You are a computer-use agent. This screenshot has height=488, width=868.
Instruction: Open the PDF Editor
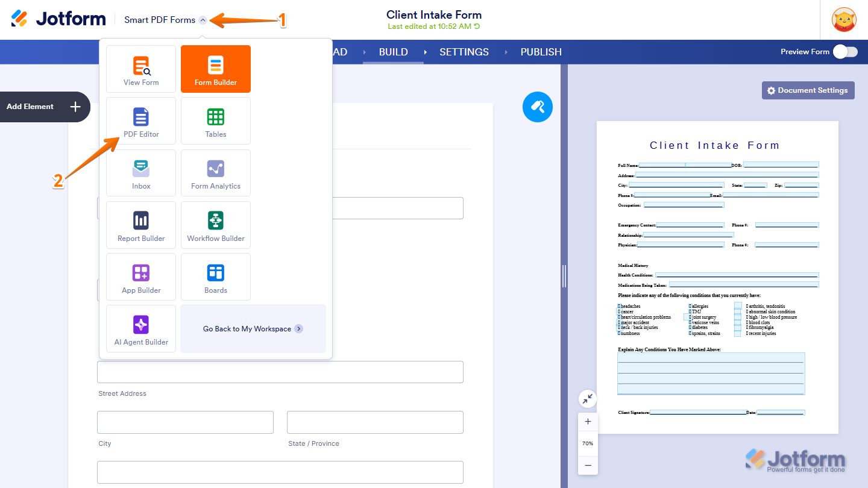coord(141,121)
